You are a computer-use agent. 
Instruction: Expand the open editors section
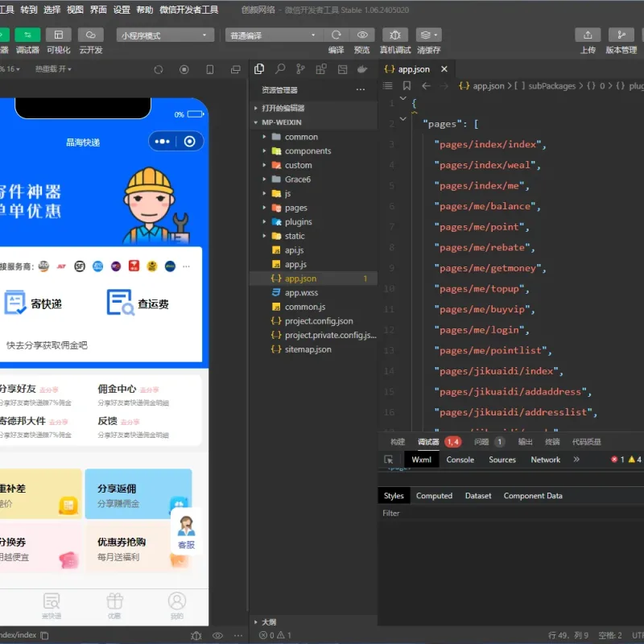pyautogui.click(x=313, y=108)
